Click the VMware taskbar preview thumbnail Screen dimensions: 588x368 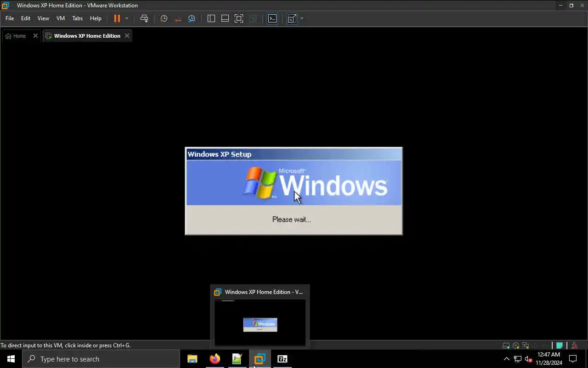tap(260, 322)
